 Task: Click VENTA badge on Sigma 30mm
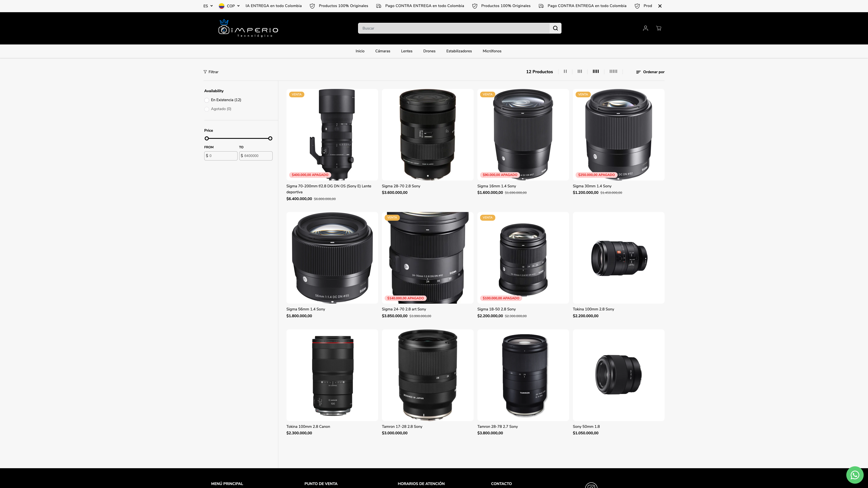(583, 95)
